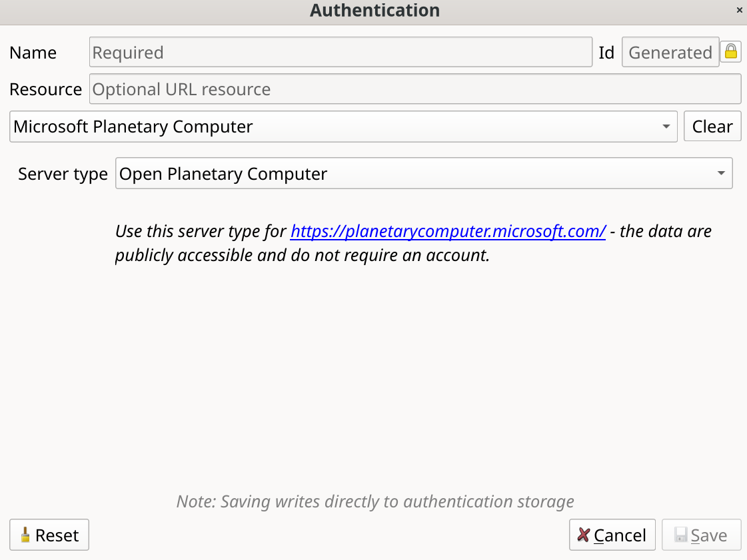Close the Authentication dialog
This screenshot has width=747, height=560.
point(739,10)
